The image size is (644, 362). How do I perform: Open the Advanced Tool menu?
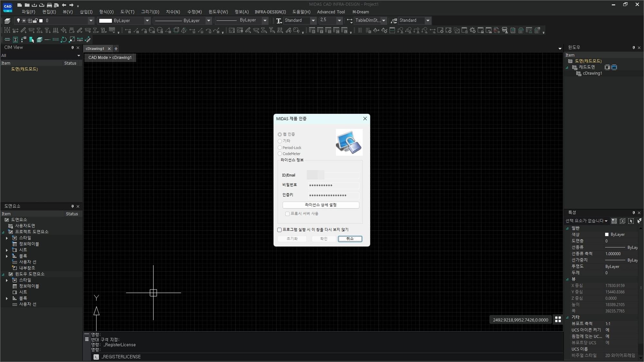[331, 12]
